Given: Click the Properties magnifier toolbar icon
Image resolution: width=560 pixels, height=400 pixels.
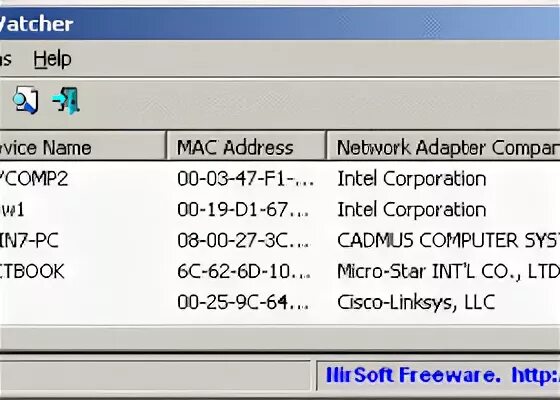Looking at the screenshot, I should [25, 100].
